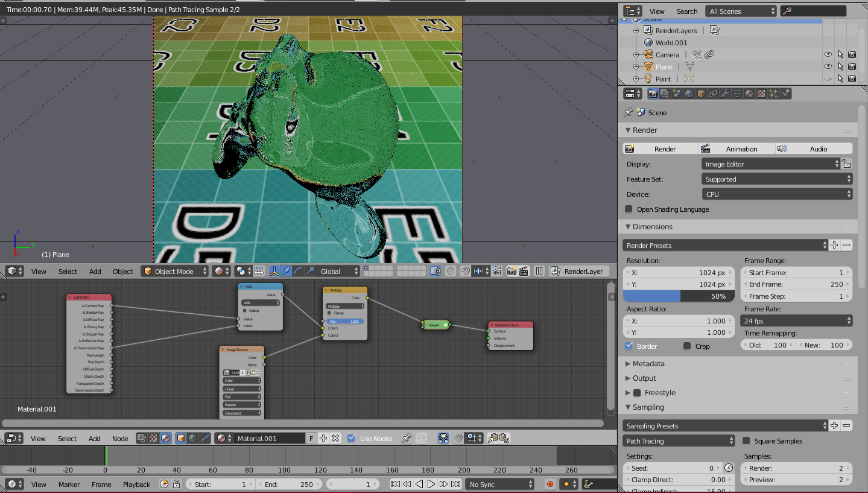This screenshot has width=868, height=493.
Task: Open the 3D viewport Select menu
Action: coord(68,271)
